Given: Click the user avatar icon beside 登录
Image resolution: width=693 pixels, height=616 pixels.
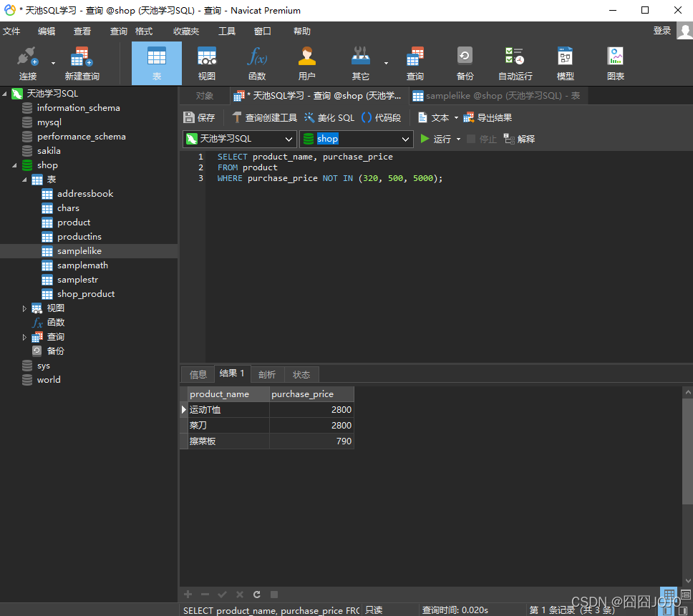Looking at the screenshot, I should 685,31.
